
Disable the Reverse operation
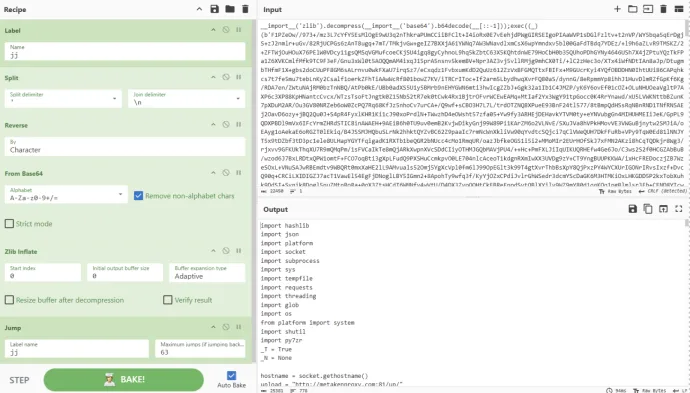coord(226,125)
